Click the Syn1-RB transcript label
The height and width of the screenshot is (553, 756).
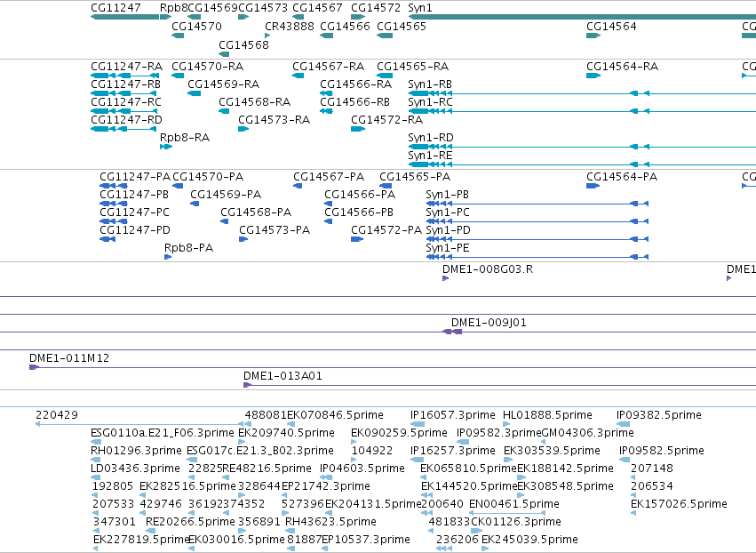pos(430,84)
